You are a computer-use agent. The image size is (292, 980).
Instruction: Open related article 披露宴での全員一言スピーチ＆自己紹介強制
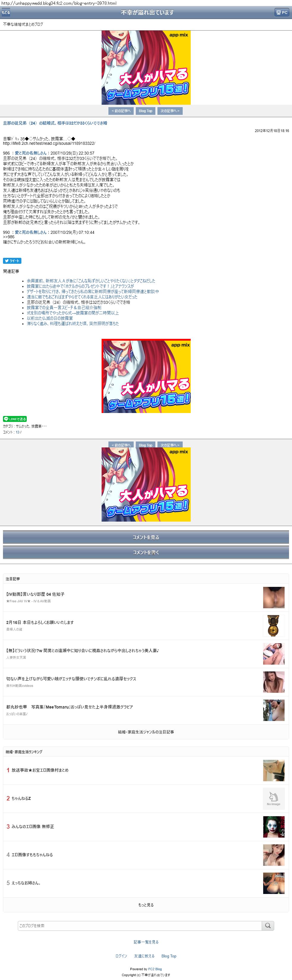point(64,307)
